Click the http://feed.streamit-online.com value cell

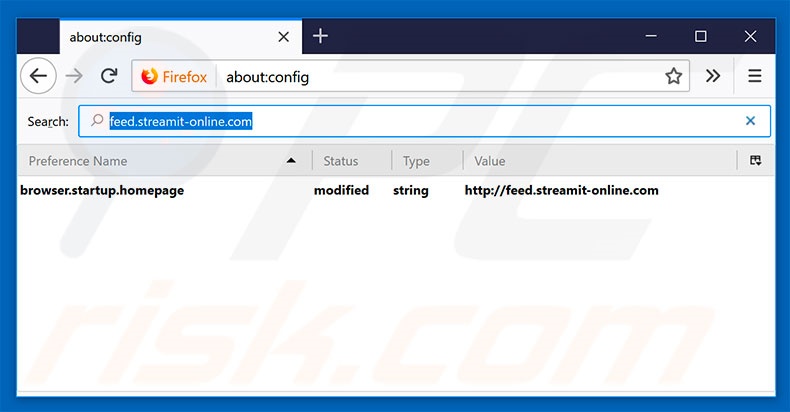561,190
